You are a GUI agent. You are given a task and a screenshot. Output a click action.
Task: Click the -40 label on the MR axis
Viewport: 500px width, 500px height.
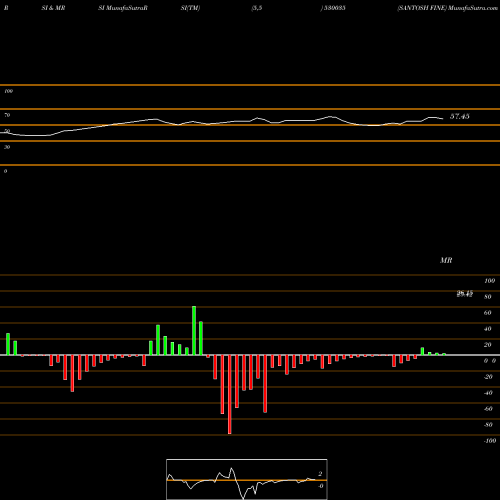pyautogui.click(x=488, y=393)
